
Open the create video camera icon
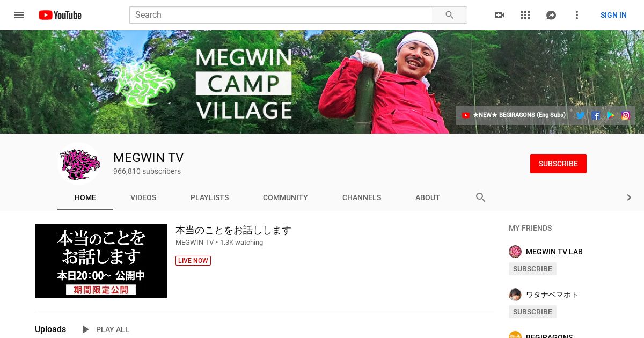coord(500,15)
